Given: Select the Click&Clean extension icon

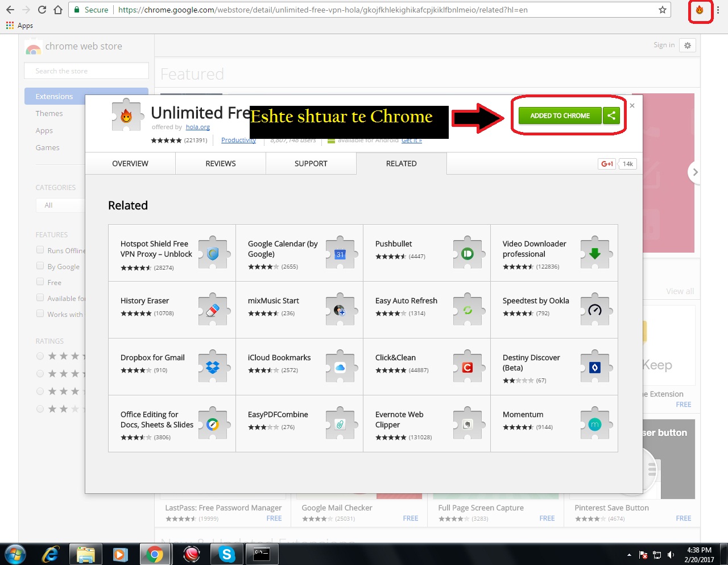Looking at the screenshot, I should pyautogui.click(x=468, y=368).
